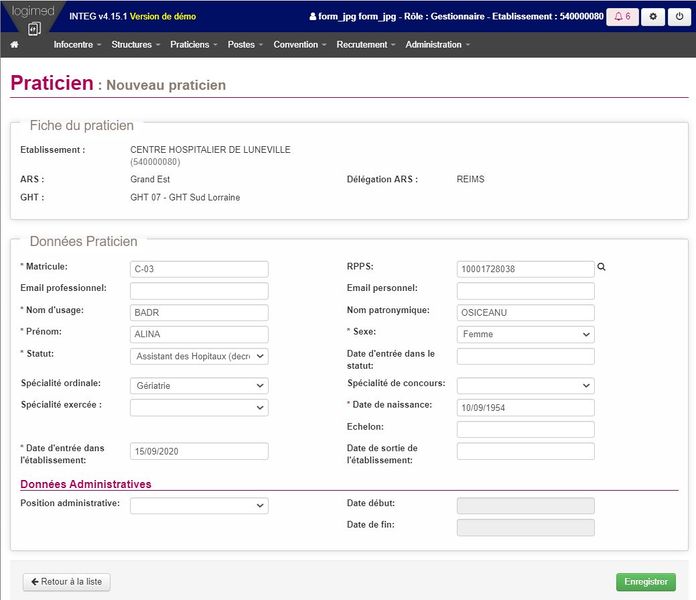Image resolution: width=696 pixels, height=600 pixels.
Task: Click Date d'entrée dans le statut field
Action: tap(526, 356)
